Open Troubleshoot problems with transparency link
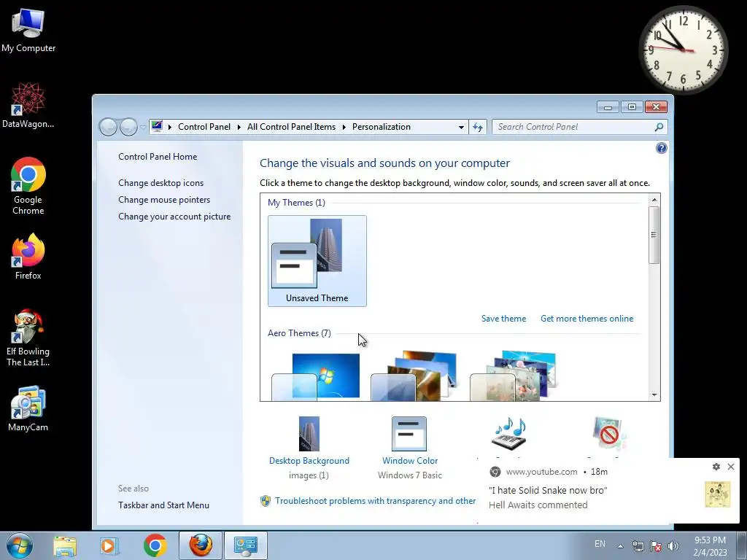This screenshot has height=560, width=747. point(376,501)
